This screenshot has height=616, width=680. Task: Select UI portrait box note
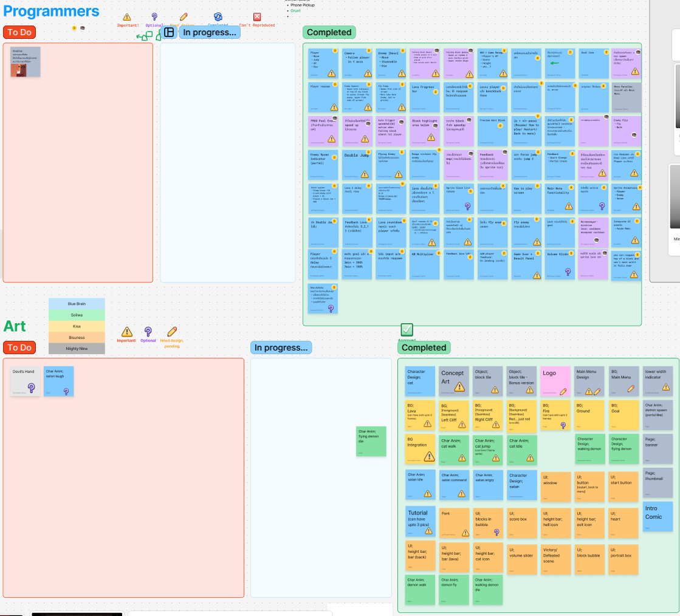623,560
